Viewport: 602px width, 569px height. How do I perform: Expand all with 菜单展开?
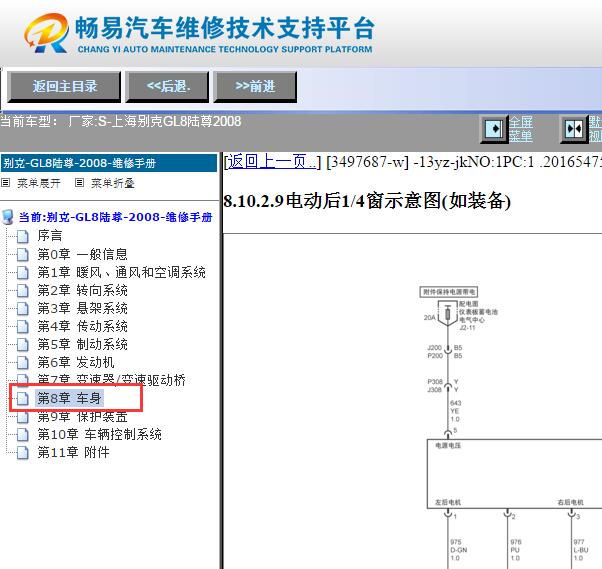[x=39, y=183]
